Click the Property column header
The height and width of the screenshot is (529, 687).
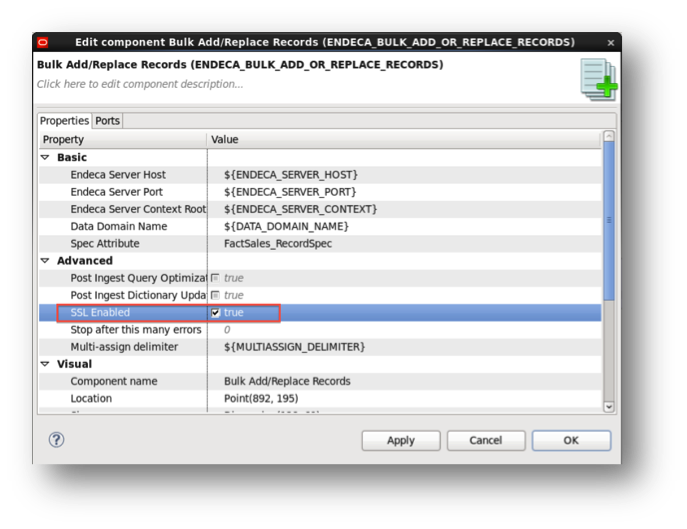click(123, 140)
